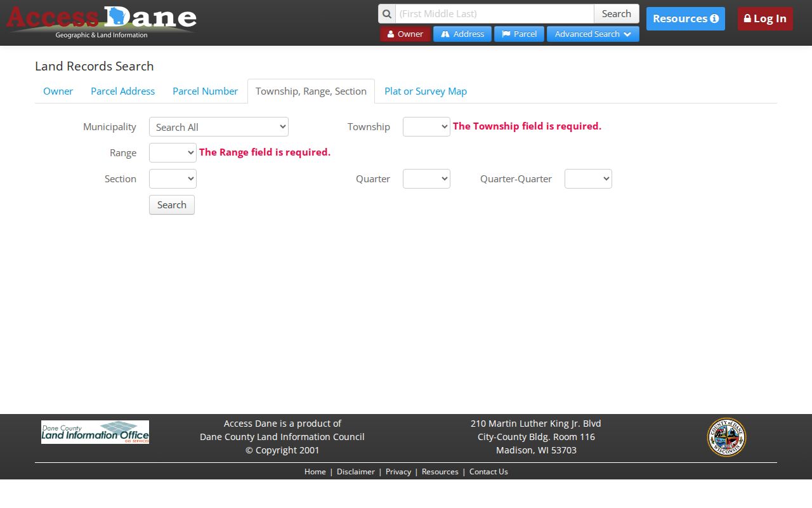Viewport: 812px width, 508px height.
Task: Select the Address search type button
Action: [x=462, y=34]
